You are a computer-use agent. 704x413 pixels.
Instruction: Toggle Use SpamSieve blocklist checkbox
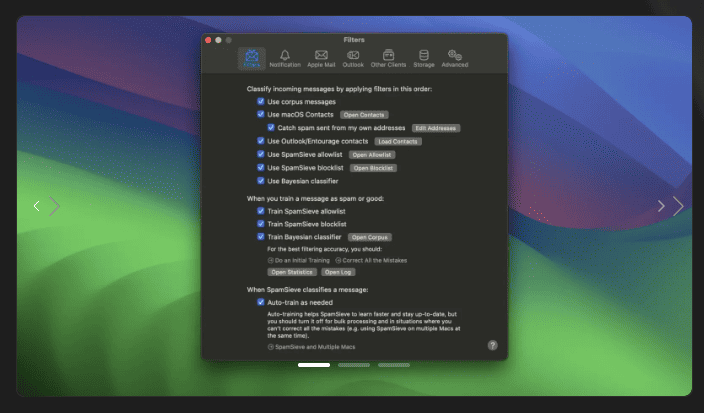260,167
